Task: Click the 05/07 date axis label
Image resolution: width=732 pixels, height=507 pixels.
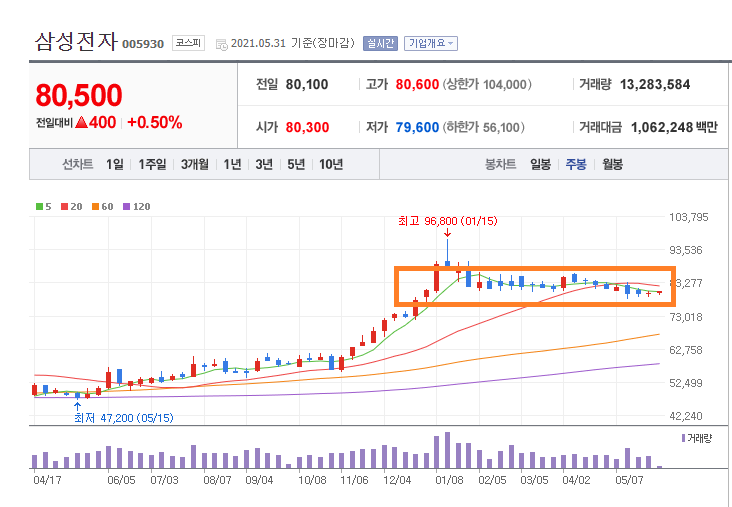Action: (x=629, y=480)
